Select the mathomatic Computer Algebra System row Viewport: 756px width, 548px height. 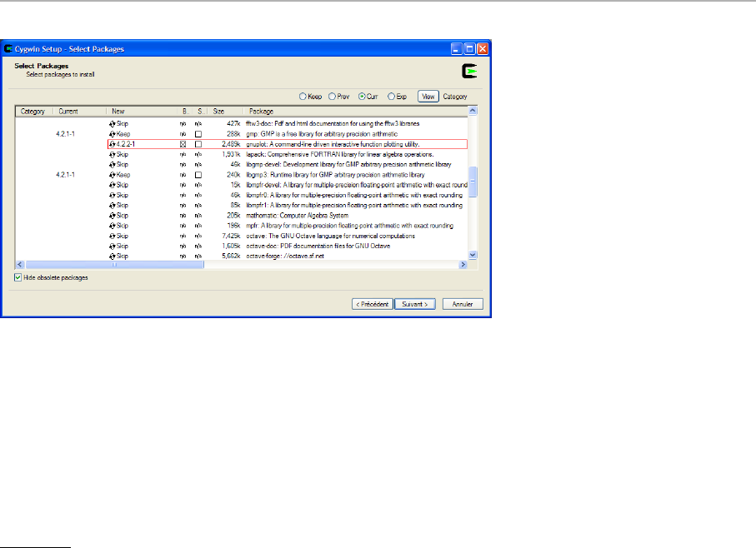tap(297, 216)
